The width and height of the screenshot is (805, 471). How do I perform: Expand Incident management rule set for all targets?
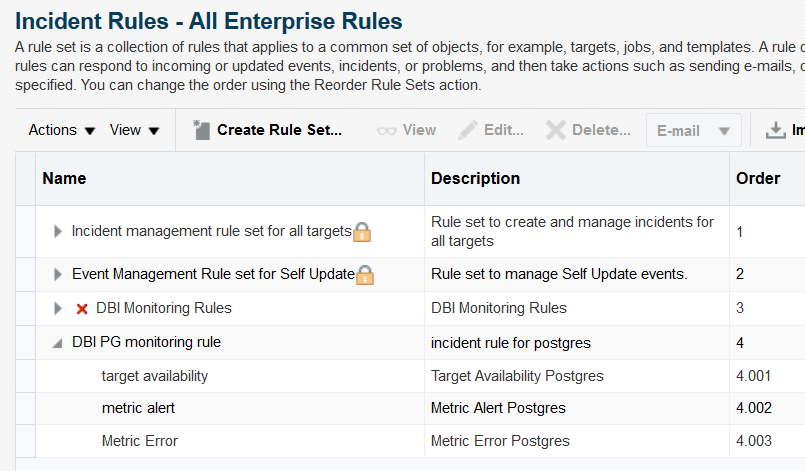tap(58, 232)
